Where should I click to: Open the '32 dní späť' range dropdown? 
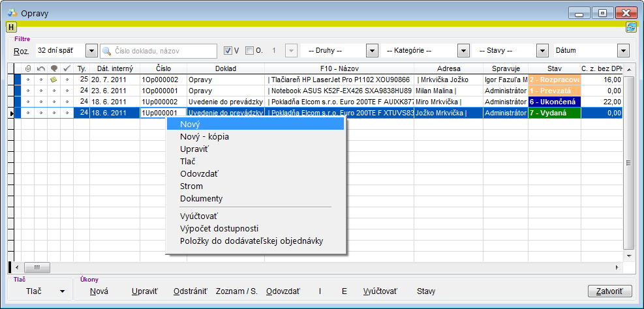click(91, 51)
